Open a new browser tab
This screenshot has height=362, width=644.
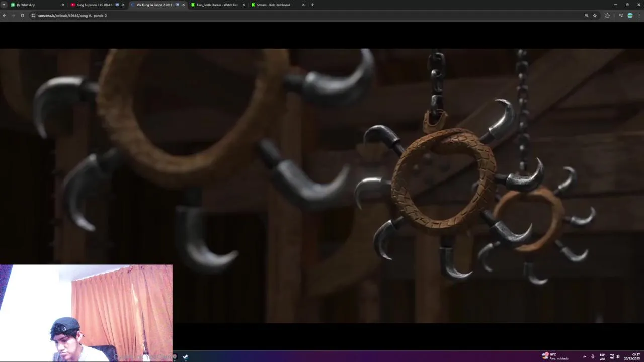pos(312,5)
